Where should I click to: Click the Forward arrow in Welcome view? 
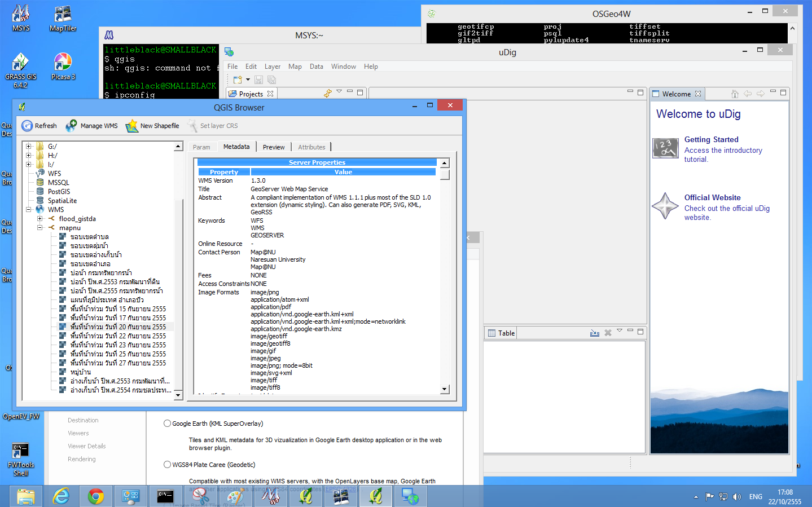tap(760, 94)
